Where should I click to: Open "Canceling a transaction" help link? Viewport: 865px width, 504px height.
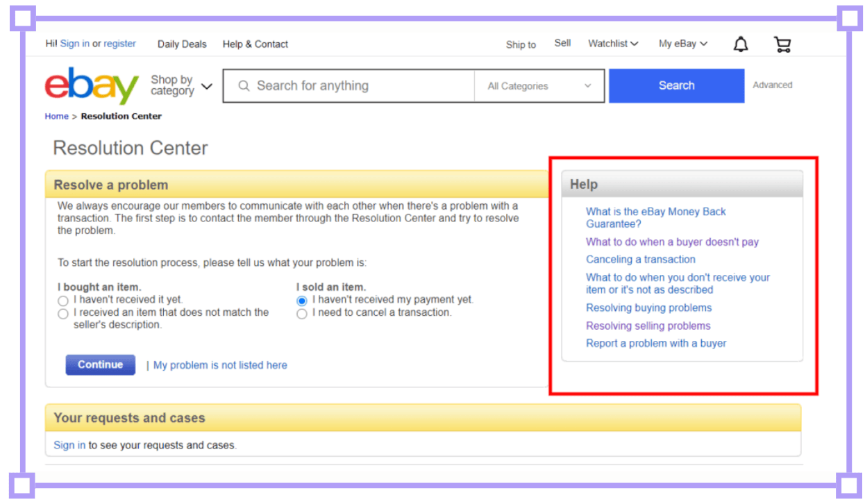(x=641, y=260)
